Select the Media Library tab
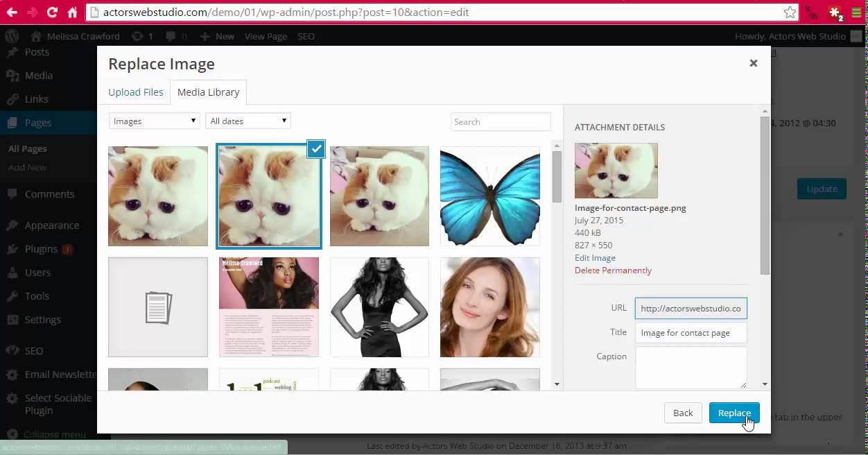This screenshot has width=868, height=455. click(208, 92)
